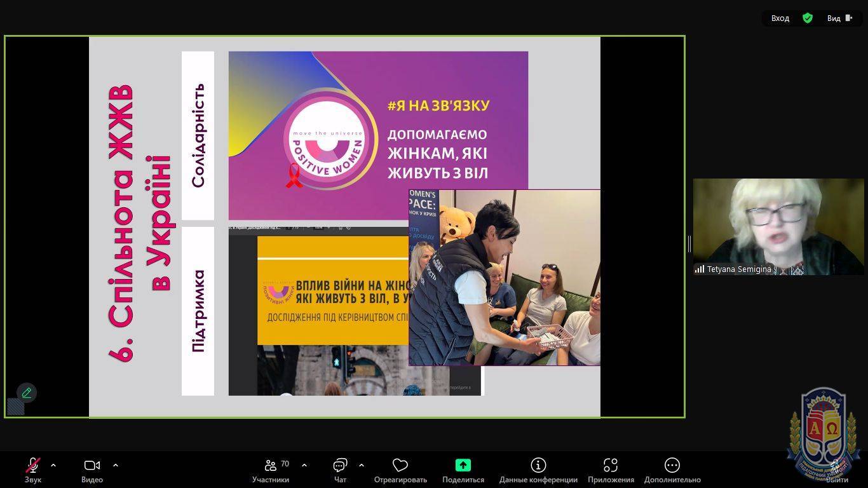Expand the participants options arrow
Image resolution: width=868 pixels, height=488 pixels.
[304, 465]
